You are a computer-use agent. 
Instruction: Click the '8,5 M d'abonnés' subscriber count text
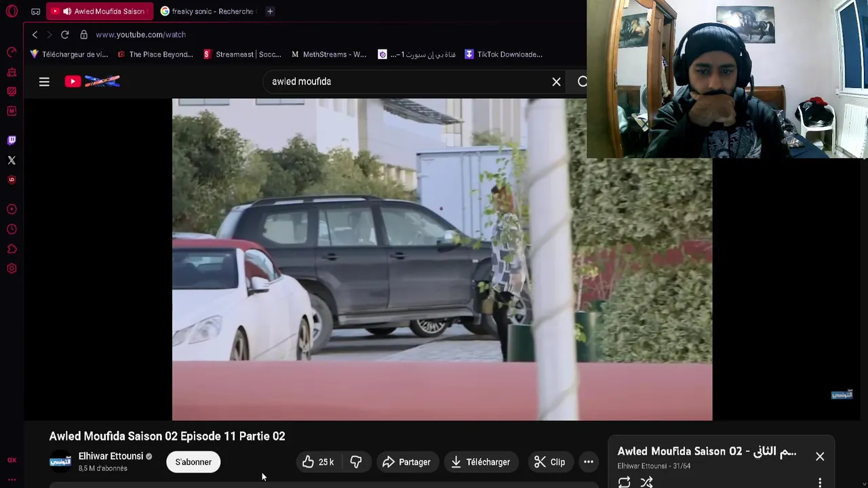coord(102,468)
